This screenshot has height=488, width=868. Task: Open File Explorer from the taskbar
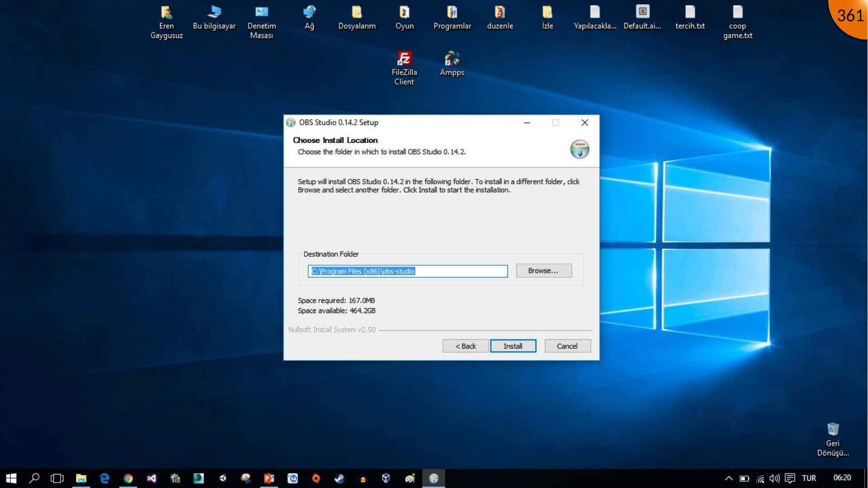[81, 478]
